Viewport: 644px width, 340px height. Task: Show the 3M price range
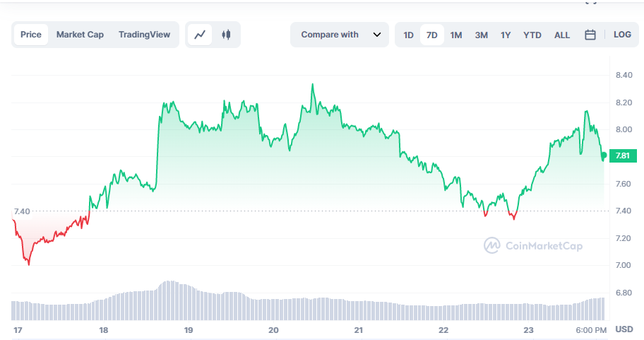(481, 35)
